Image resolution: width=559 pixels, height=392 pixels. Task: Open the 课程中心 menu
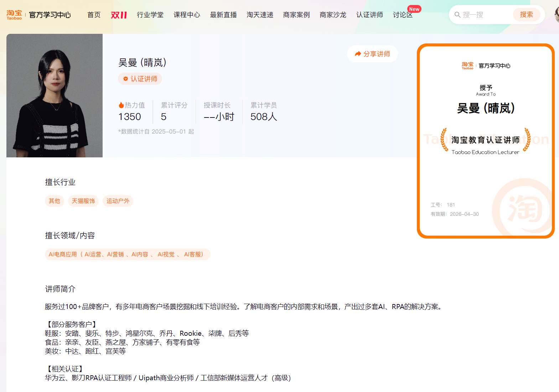click(x=187, y=15)
